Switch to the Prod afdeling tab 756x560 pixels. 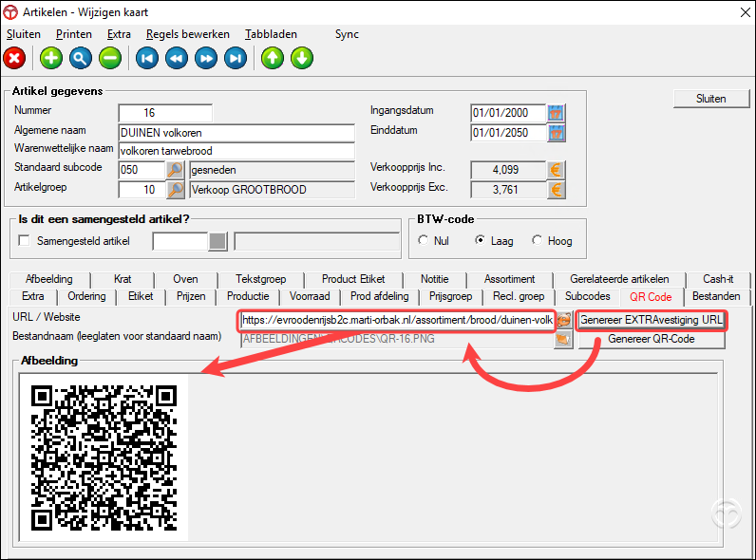click(380, 296)
